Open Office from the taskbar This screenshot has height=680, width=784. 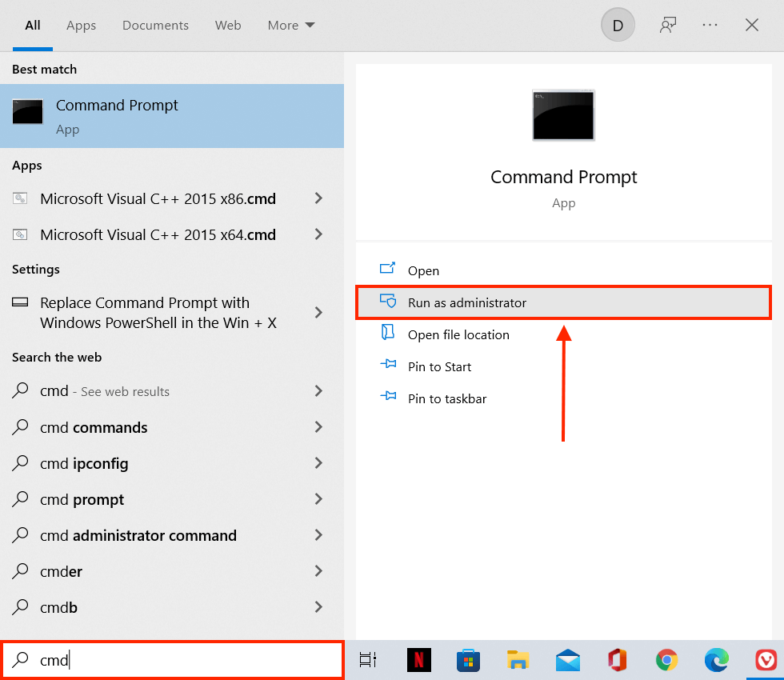point(618,660)
